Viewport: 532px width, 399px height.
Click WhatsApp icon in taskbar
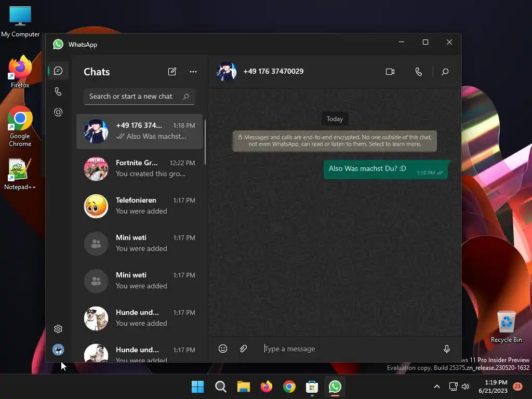pyautogui.click(x=335, y=387)
